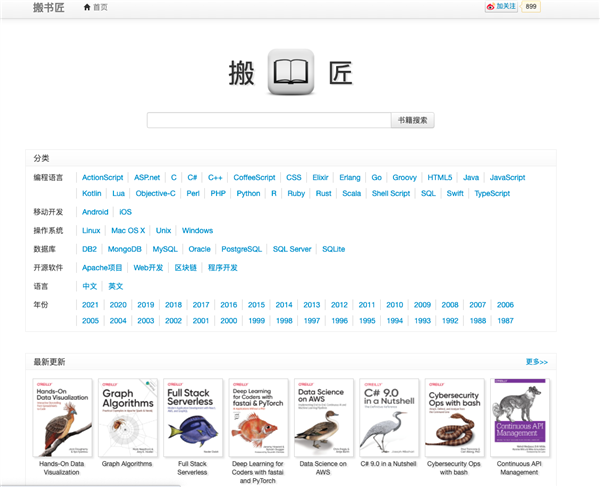Select 中文 language filter
600x487 pixels.
pyautogui.click(x=90, y=286)
